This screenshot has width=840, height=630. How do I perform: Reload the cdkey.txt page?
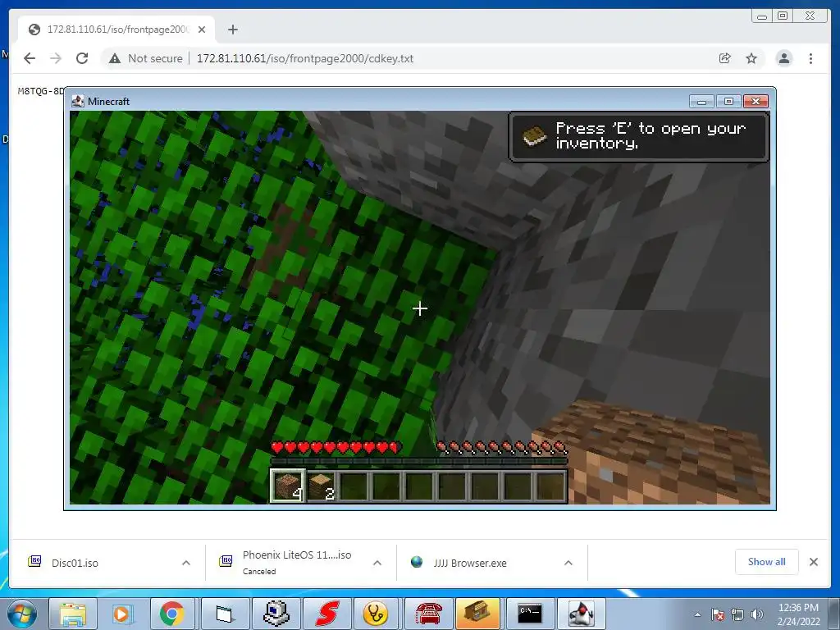coord(82,58)
